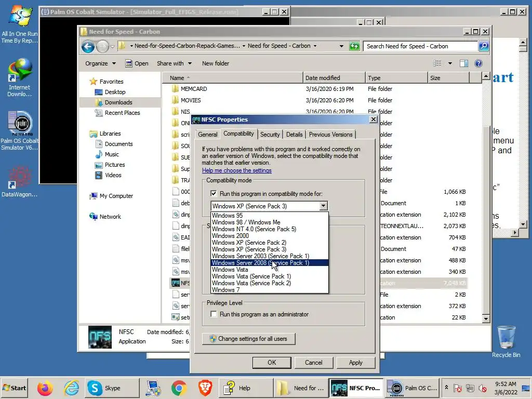Image resolution: width=532 pixels, height=399 pixels.
Task: Click OK in NFSC Properties
Action: [x=272, y=362]
